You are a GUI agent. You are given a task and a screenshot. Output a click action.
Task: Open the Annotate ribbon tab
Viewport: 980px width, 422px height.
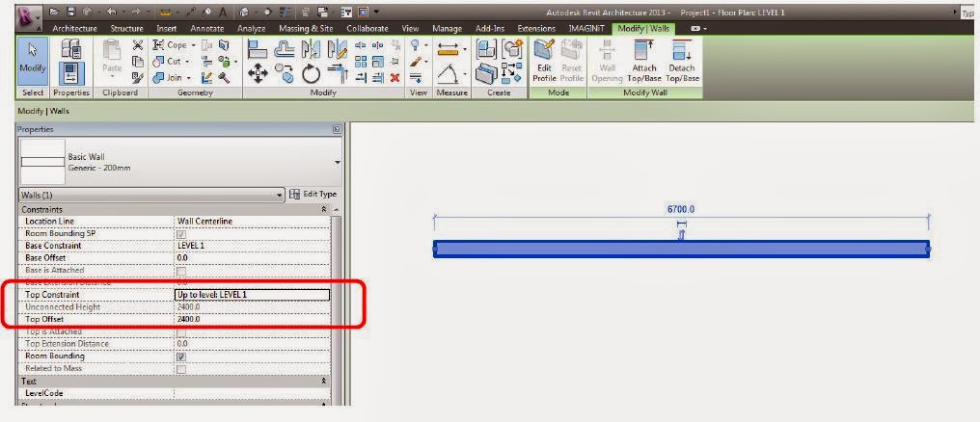[x=206, y=29]
